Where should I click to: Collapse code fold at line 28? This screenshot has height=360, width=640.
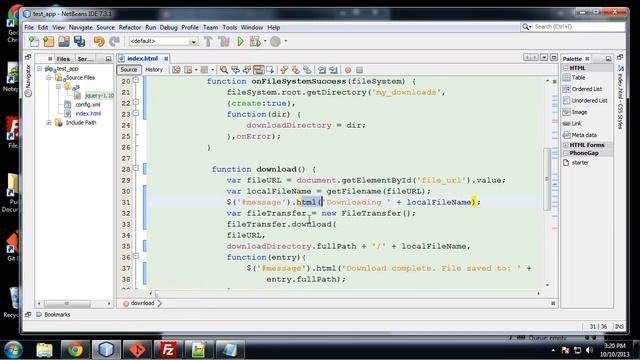pyautogui.click(x=136, y=168)
